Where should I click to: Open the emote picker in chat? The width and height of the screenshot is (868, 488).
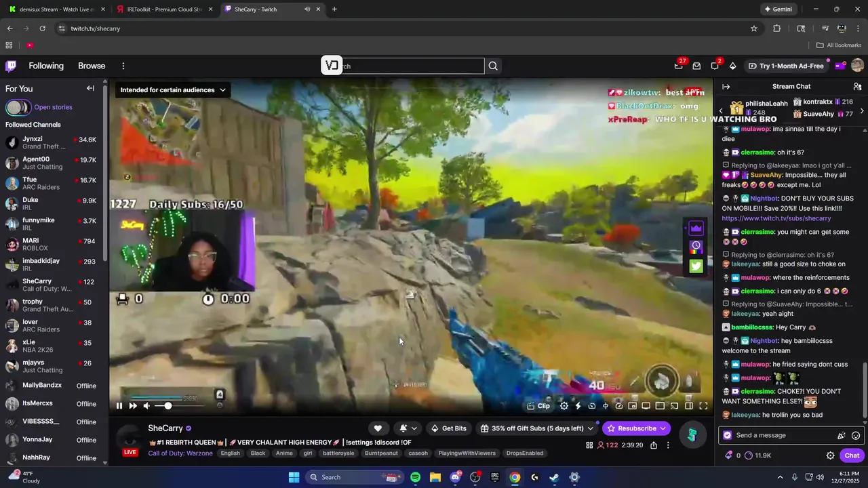[x=856, y=436]
